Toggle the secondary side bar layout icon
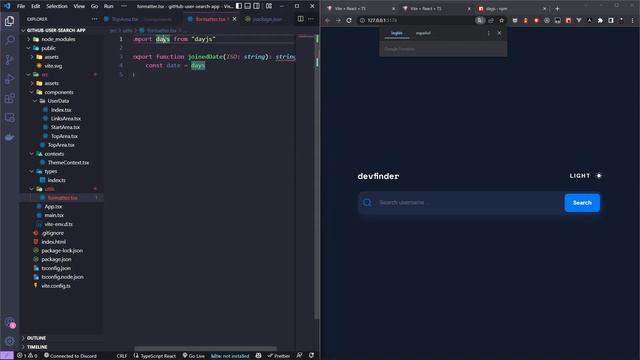 tap(256, 6)
